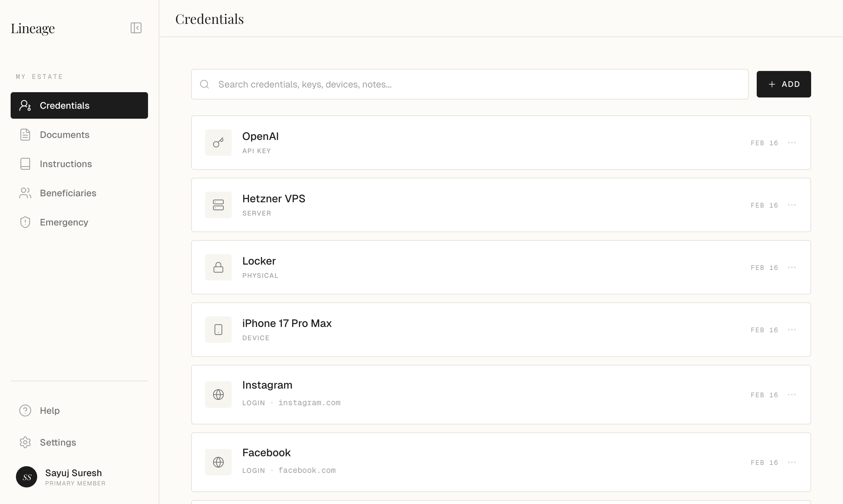Click the Hetzner VPS server icon

(218, 205)
